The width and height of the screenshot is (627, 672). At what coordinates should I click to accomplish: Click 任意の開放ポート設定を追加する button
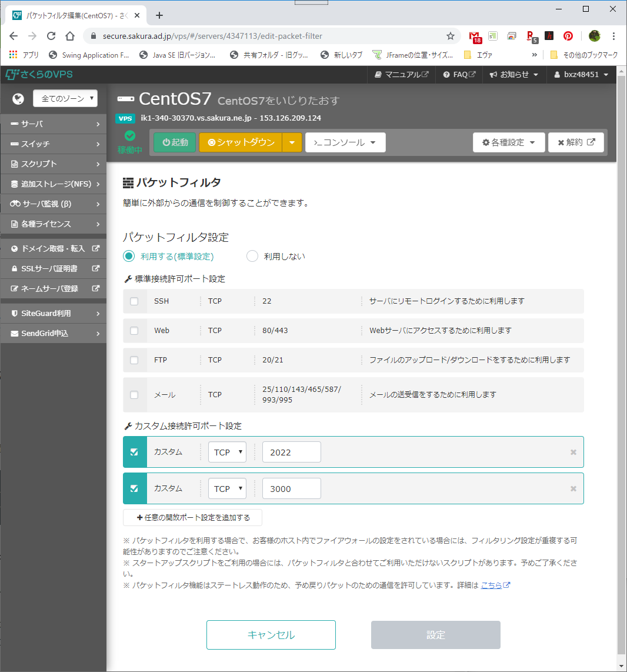coord(192,518)
